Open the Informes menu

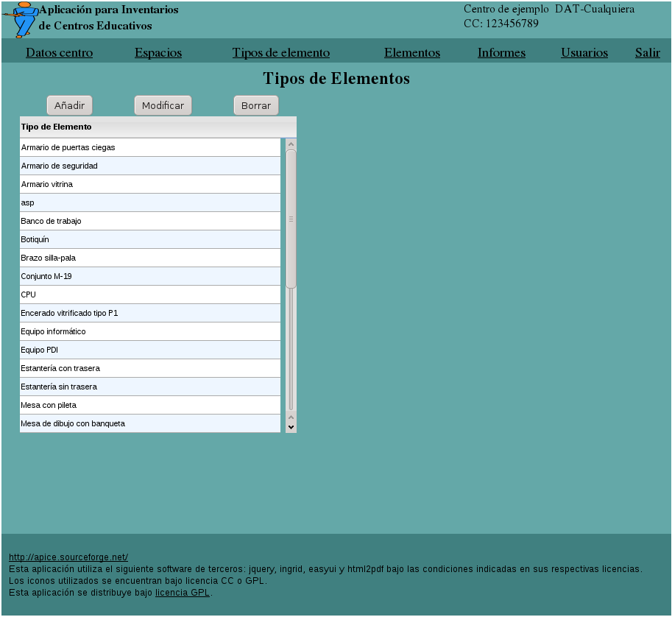pos(501,52)
